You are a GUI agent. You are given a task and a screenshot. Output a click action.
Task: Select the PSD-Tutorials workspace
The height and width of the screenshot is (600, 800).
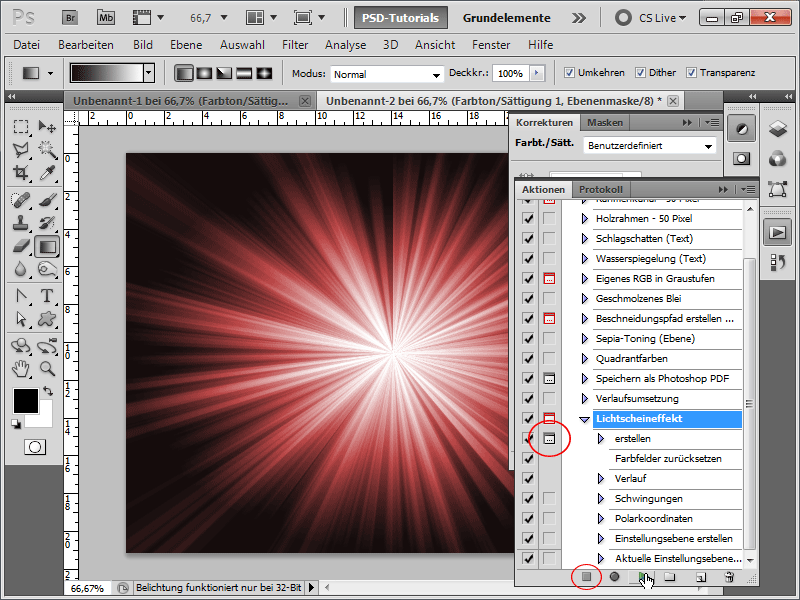[x=401, y=18]
